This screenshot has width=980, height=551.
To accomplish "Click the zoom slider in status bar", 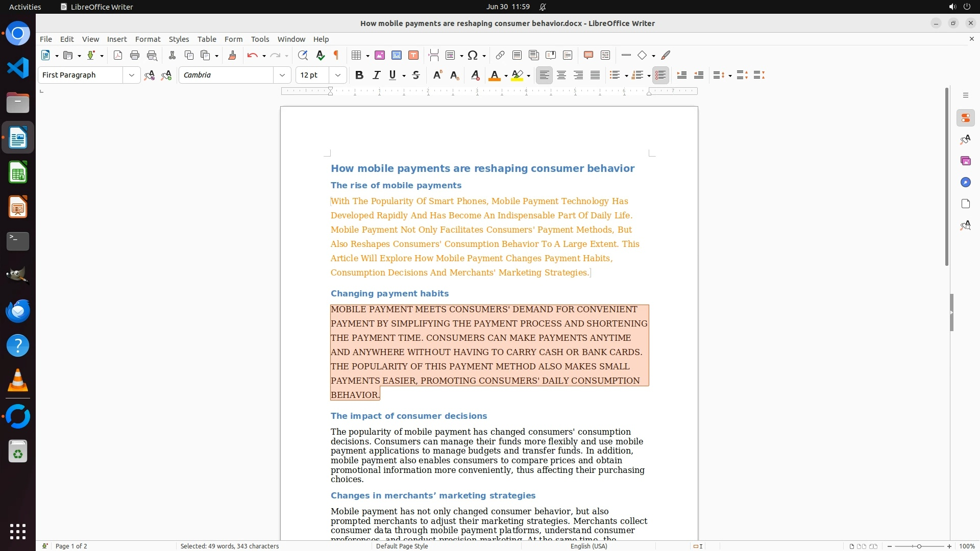I will pyautogui.click(x=919, y=546).
